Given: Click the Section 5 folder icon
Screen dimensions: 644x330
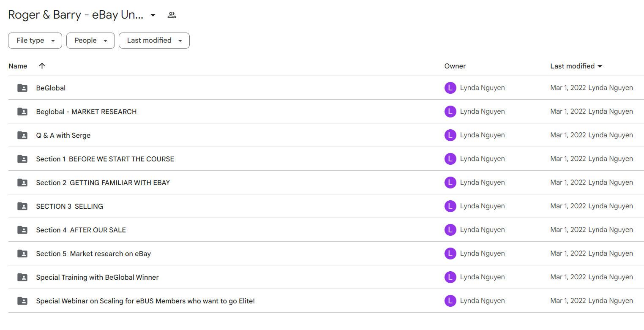Looking at the screenshot, I should (x=22, y=254).
